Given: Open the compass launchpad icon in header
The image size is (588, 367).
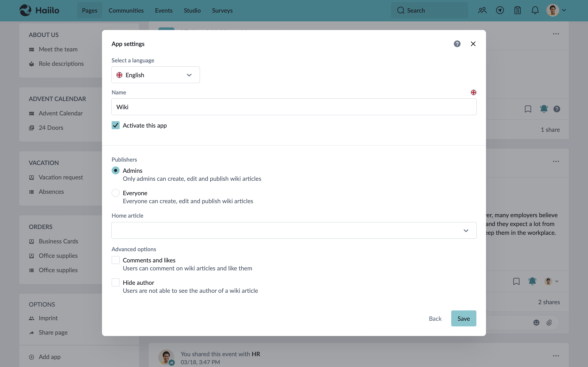Looking at the screenshot, I should pos(500,10).
